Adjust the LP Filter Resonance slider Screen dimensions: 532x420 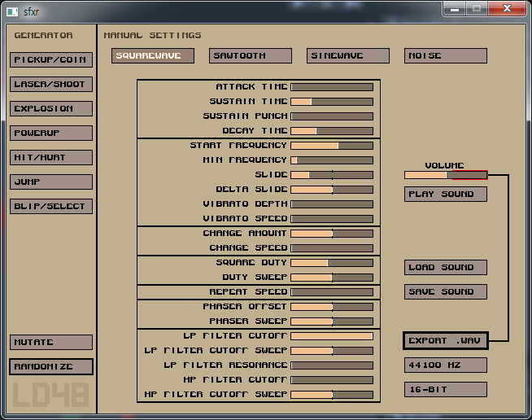332,365
